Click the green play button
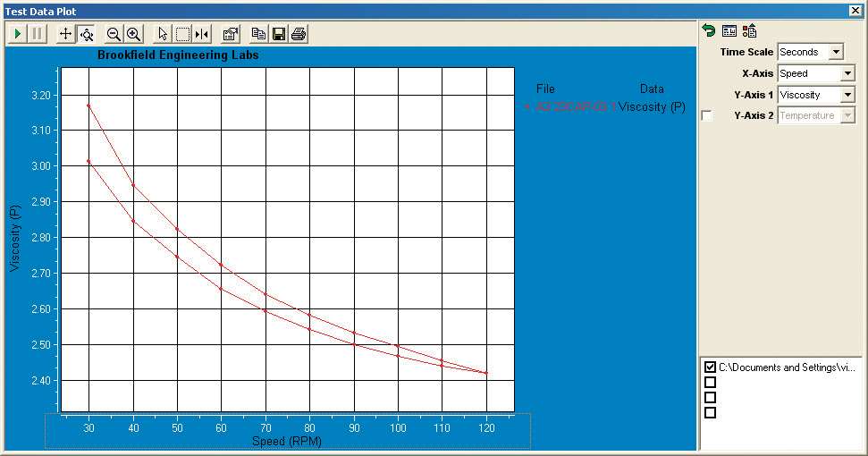Image resolution: width=868 pixels, height=456 pixels. [x=18, y=34]
